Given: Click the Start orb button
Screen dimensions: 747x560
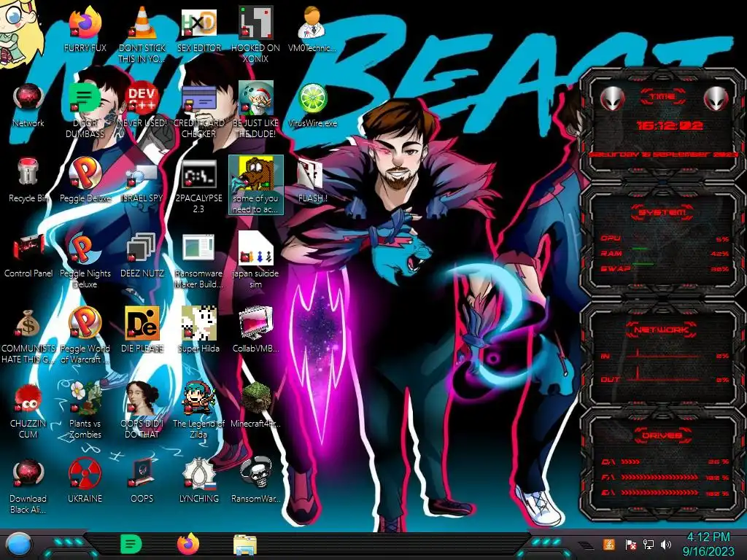Looking at the screenshot, I should 18,545.
